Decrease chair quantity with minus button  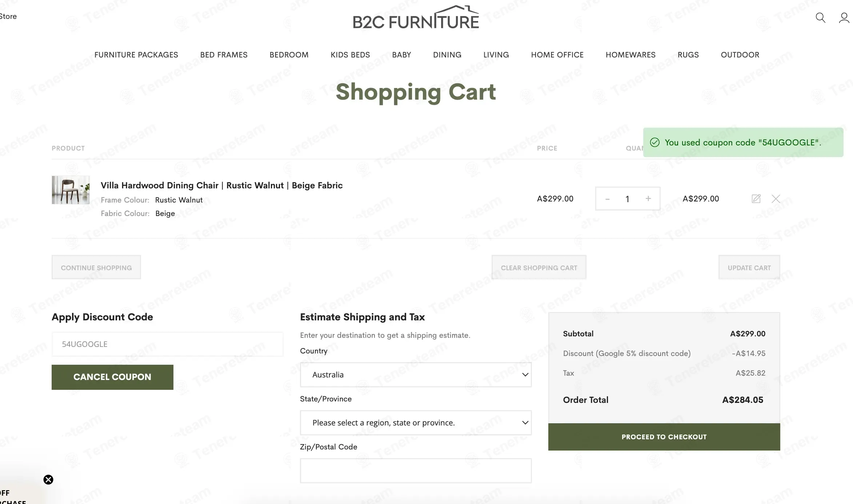click(607, 199)
